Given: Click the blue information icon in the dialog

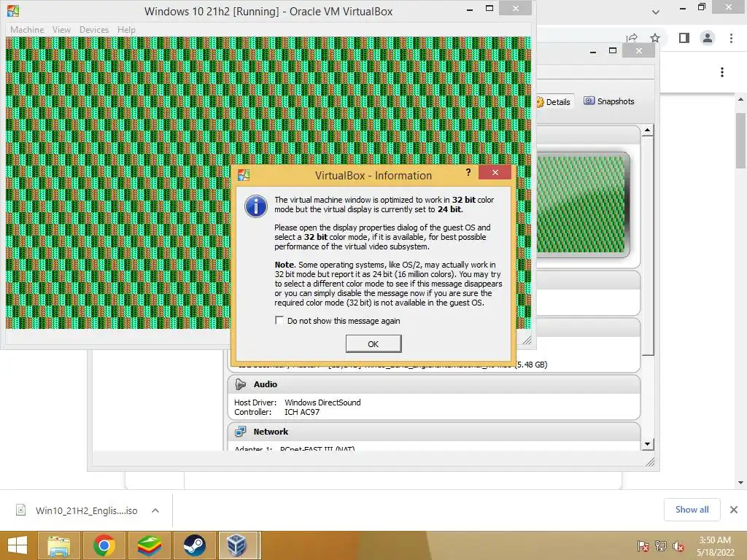Looking at the screenshot, I should pyautogui.click(x=256, y=206).
